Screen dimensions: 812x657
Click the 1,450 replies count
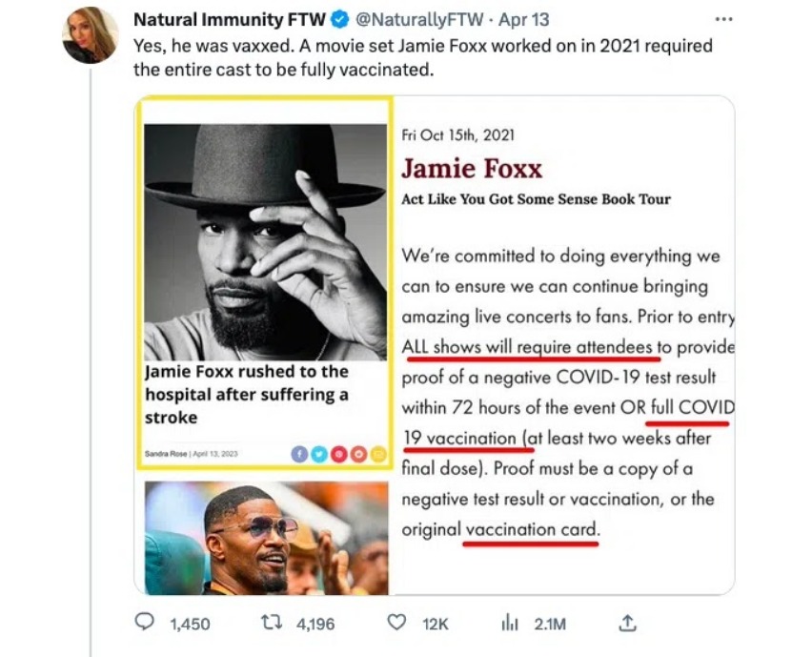(x=190, y=624)
